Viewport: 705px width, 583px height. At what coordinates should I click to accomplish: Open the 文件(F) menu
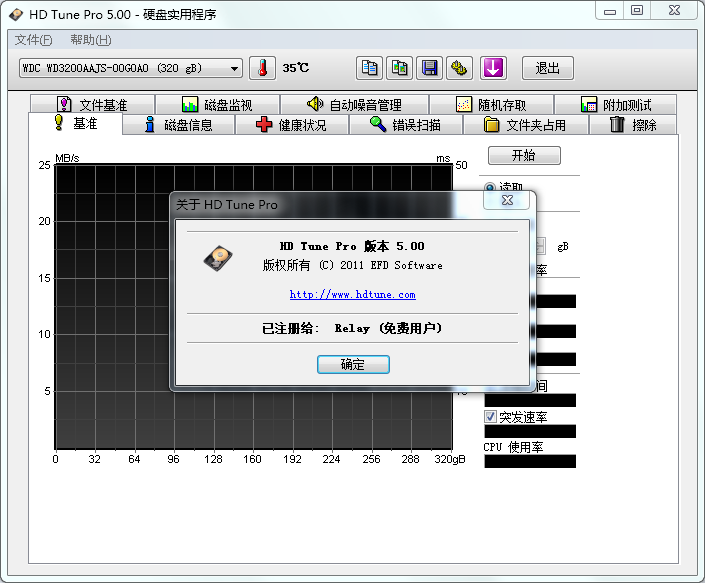(x=33, y=40)
